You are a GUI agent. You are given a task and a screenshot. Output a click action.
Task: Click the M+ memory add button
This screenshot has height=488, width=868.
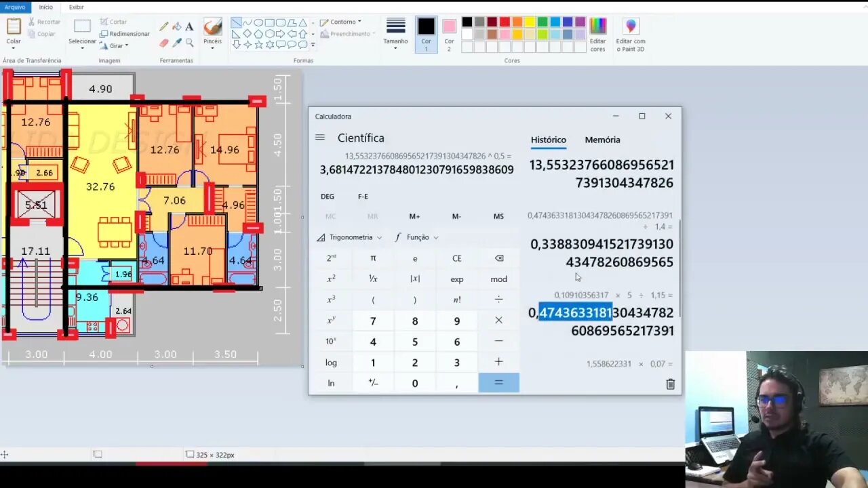[414, 216]
